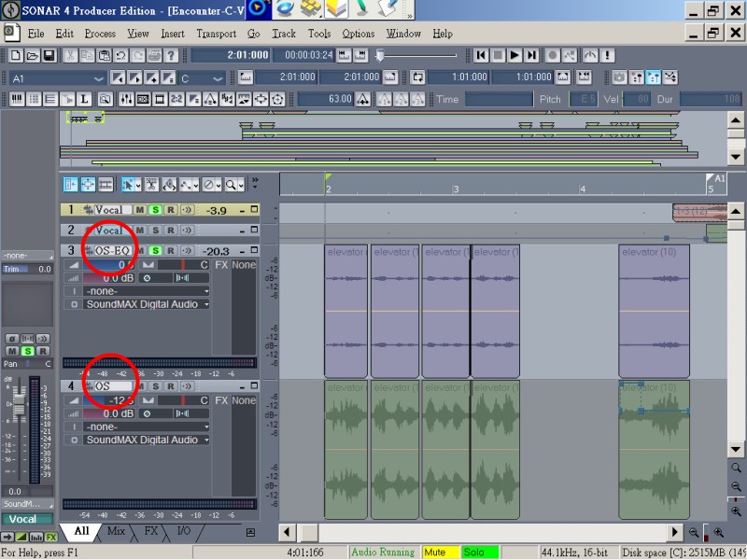Open the Transport menu

(216, 34)
